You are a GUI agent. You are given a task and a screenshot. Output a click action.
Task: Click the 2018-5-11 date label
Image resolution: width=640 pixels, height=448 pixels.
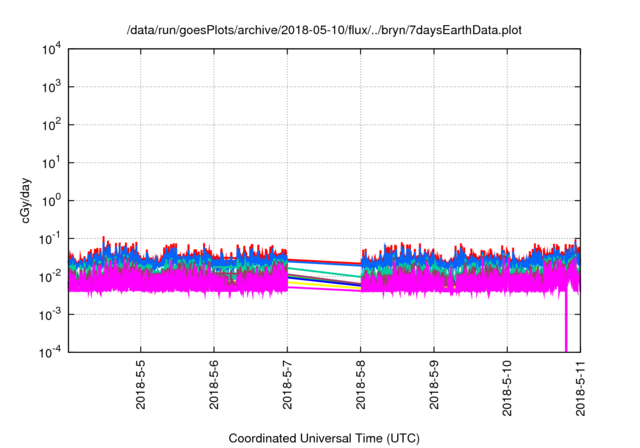pos(580,388)
